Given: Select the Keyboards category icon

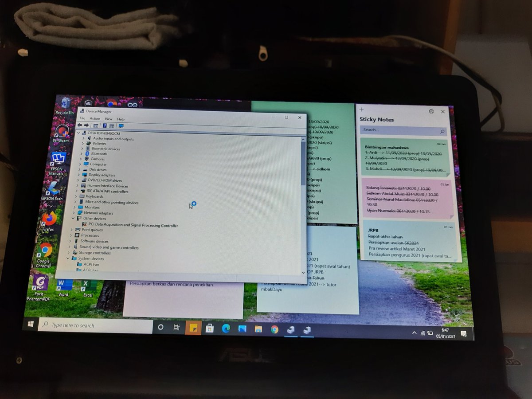Looking at the screenshot, I should click(x=82, y=196).
